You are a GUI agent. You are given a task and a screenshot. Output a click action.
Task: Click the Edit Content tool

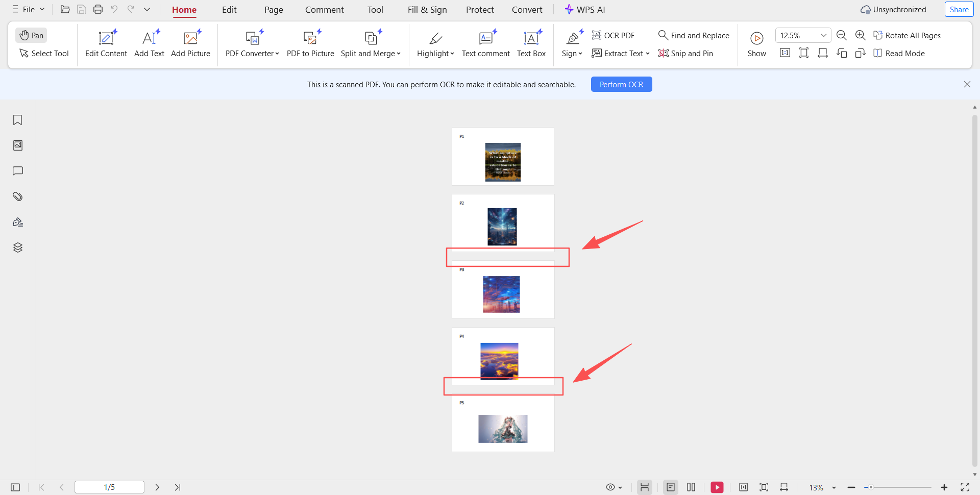pos(106,44)
